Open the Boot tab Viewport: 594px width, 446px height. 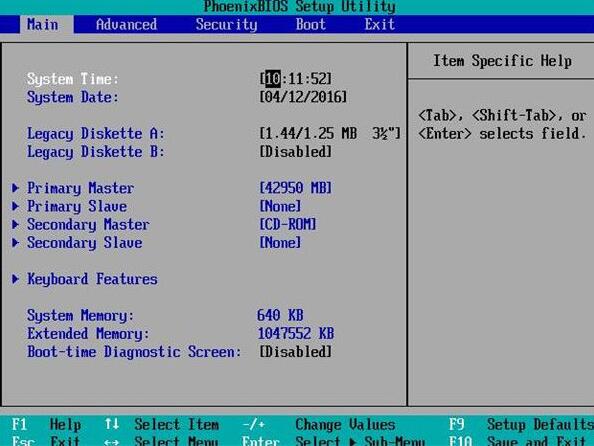point(310,25)
